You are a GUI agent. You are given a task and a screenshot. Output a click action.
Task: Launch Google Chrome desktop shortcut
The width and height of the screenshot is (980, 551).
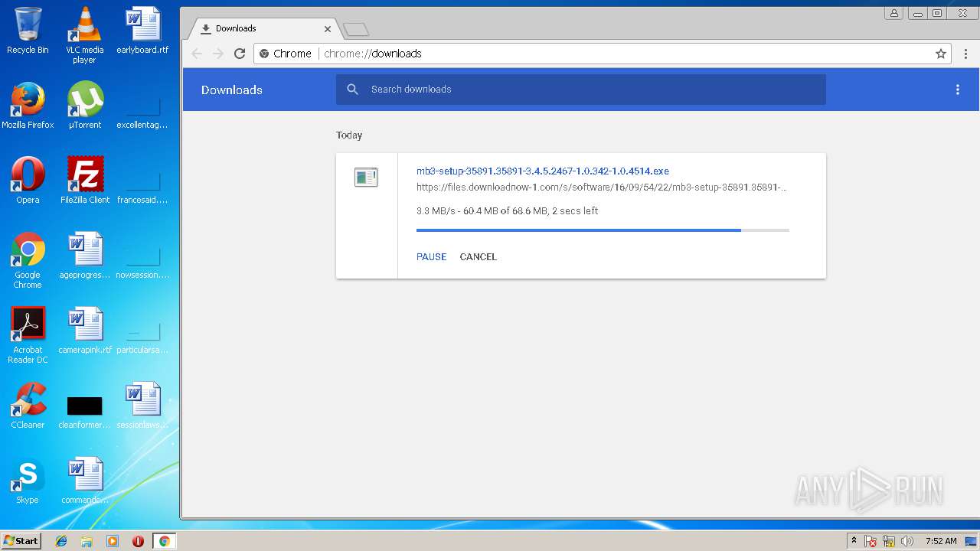click(28, 260)
